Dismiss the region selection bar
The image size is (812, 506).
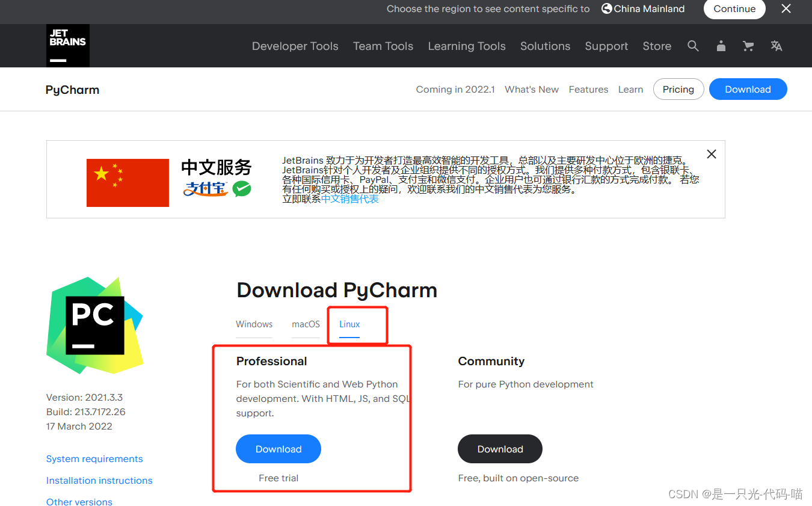click(786, 9)
